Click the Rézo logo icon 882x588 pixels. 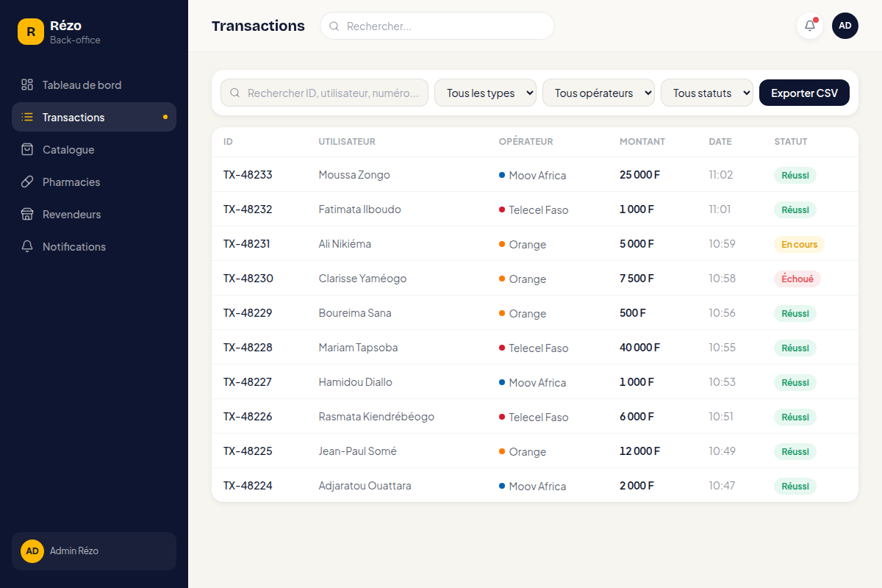pyautogui.click(x=31, y=32)
